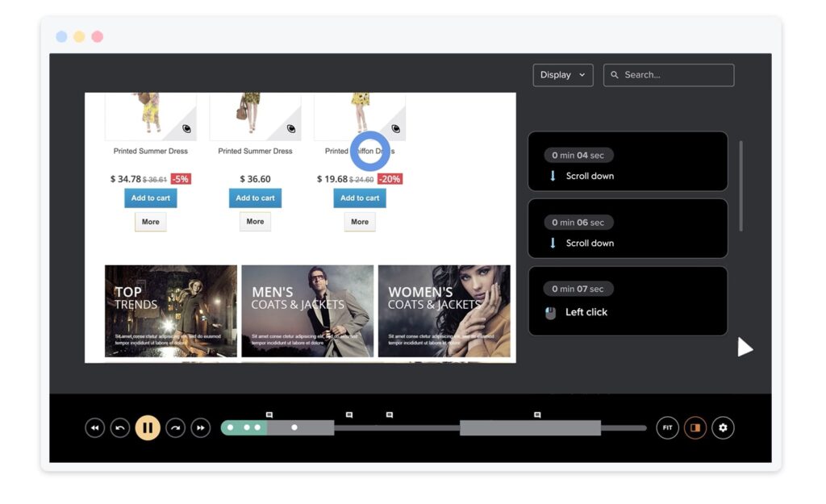The width and height of the screenshot is (826, 504).
Task: Select the 0 min 07 sec Left click event
Action: 628,301
